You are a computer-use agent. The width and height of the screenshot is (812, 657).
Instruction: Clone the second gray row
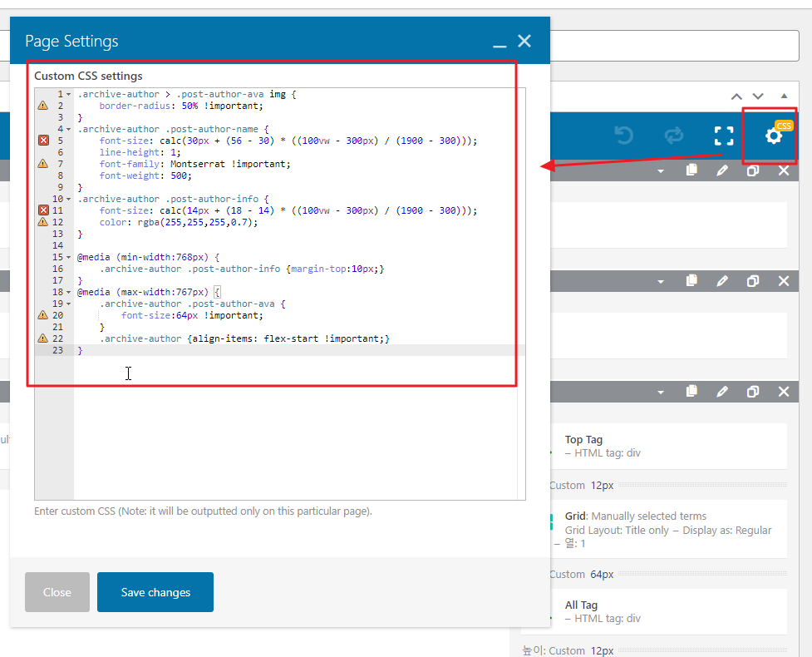[x=753, y=280]
